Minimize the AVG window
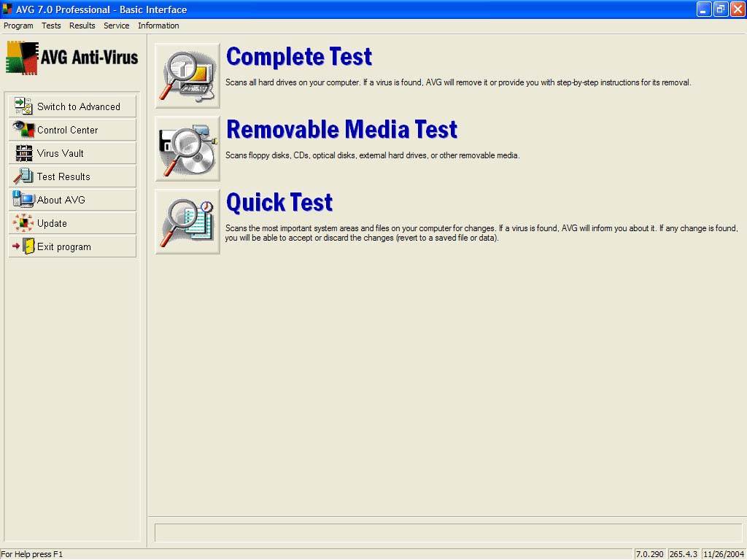 click(x=704, y=9)
